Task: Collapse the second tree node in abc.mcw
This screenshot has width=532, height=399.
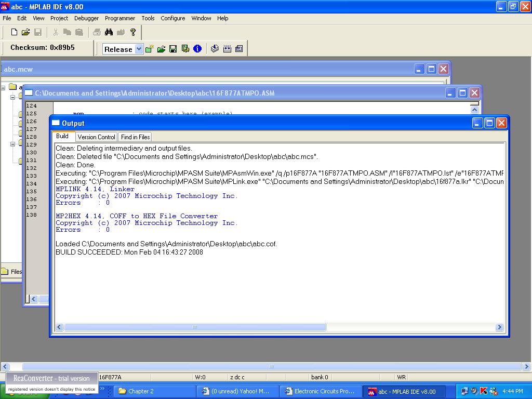Action: (x=12, y=97)
